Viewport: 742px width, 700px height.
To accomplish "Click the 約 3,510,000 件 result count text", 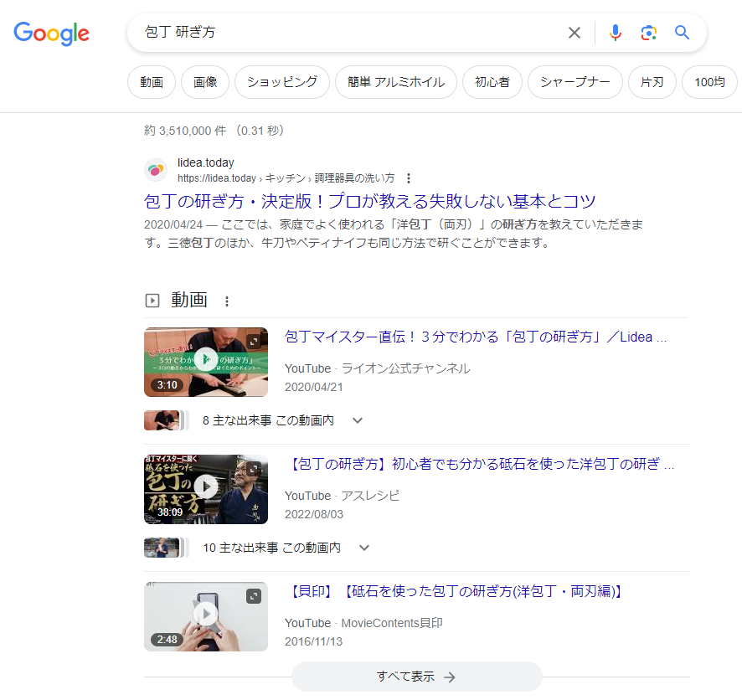I will click(x=185, y=131).
